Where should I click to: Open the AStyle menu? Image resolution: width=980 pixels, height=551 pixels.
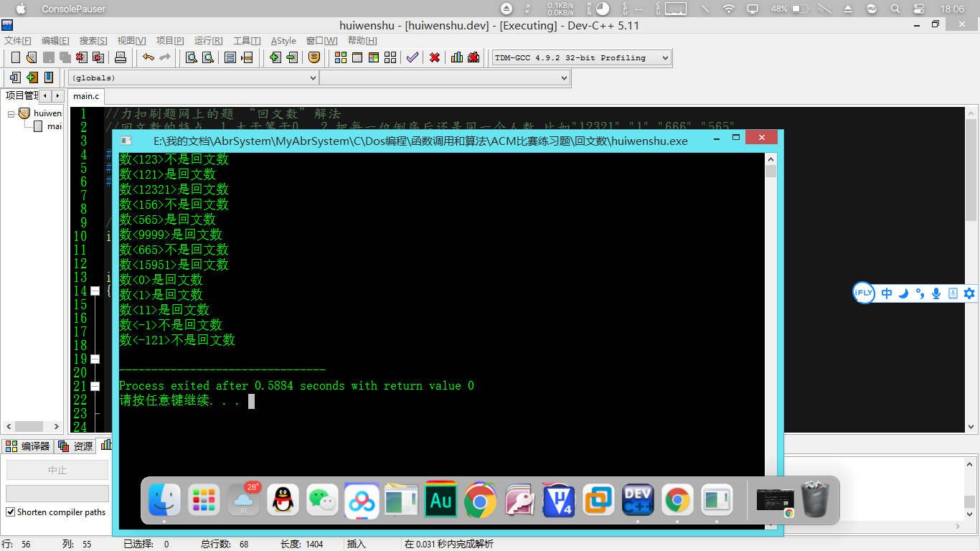pos(283,41)
